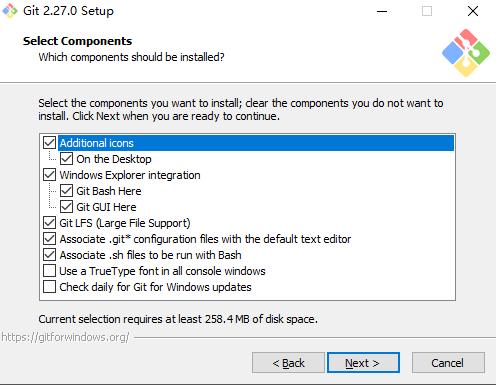Minimize the Git Setup window
The height and width of the screenshot is (385, 496).
pyautogui.click(x=382, y=11)
